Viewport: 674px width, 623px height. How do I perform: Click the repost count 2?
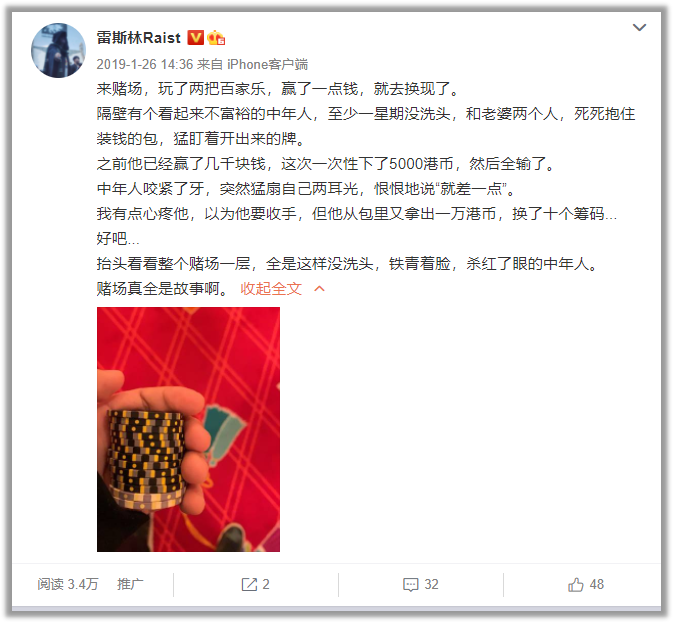(266, 585)
